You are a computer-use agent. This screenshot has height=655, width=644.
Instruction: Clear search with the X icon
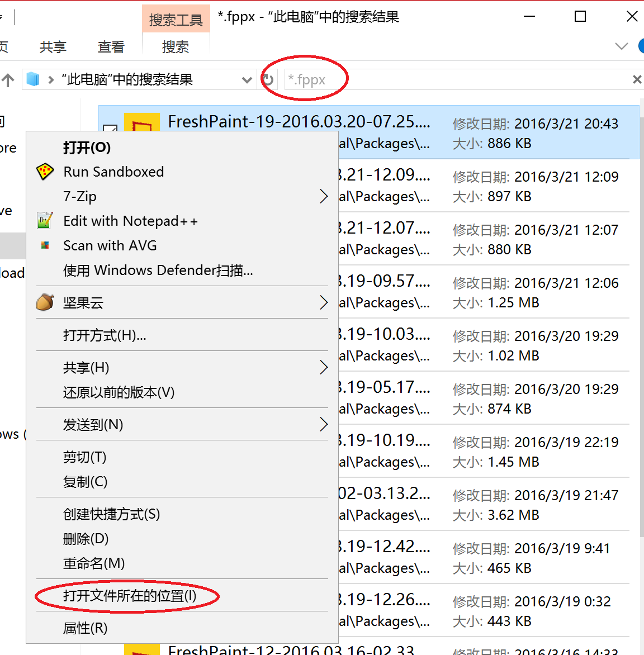[636, 80]
